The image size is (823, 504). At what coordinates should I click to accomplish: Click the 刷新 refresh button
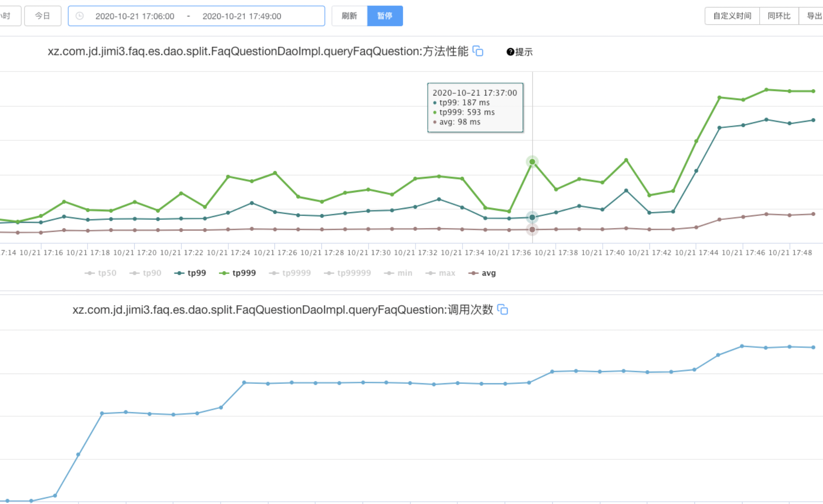(x=349, y=16)
